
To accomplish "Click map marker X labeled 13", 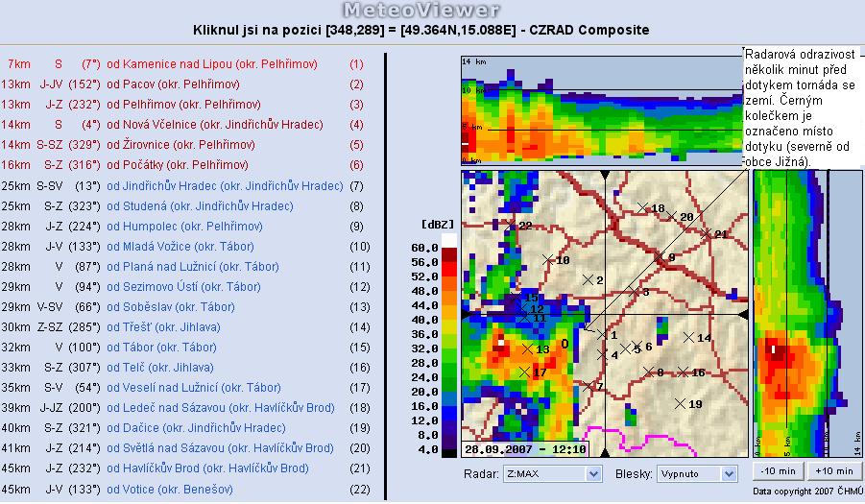I will click(x=528, y=348).
